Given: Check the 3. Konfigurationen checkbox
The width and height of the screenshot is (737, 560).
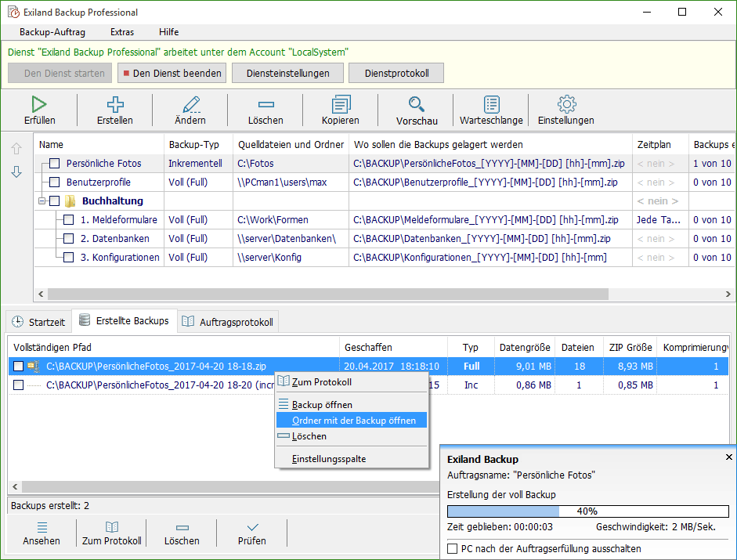Looking at the screenshot, I should coord(69,257).
